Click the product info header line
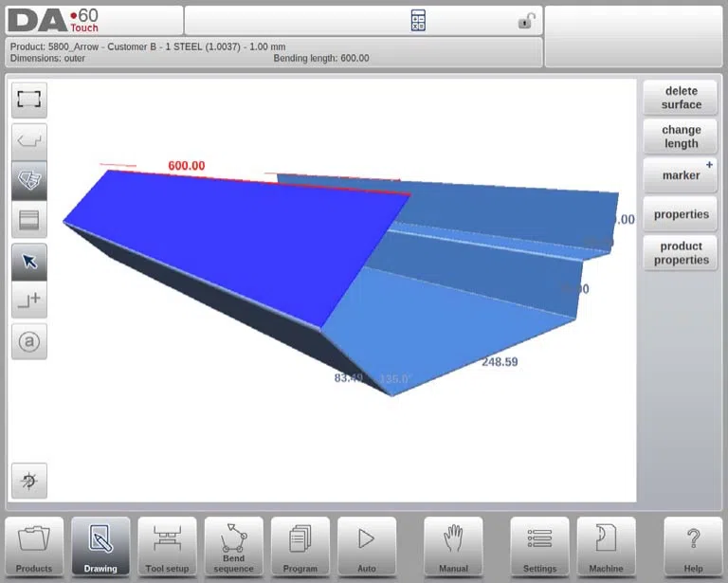 [148, 46]
